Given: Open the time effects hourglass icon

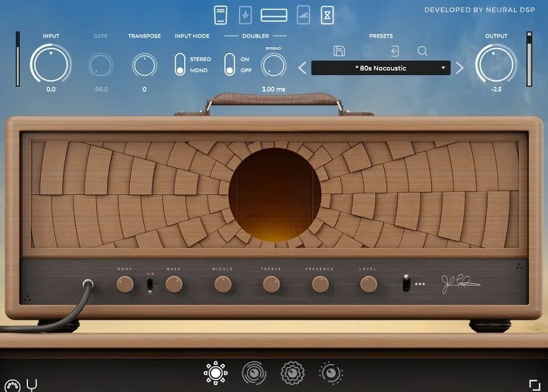Looking at the screenshot, I should [x=327, y=15].
